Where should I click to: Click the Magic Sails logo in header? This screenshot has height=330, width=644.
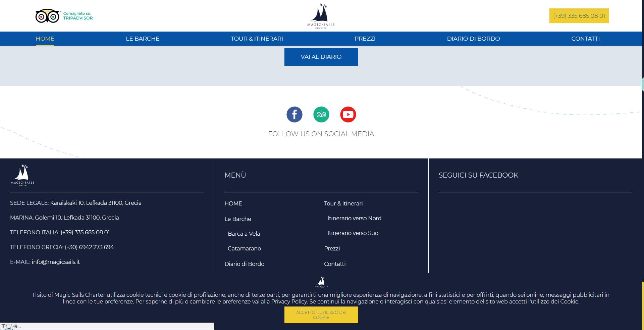click(x=321, y=16)
